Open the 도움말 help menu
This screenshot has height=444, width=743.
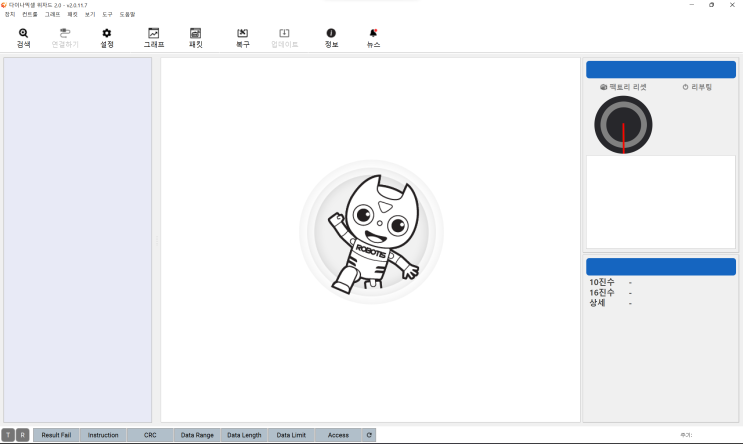pos(127,15)
